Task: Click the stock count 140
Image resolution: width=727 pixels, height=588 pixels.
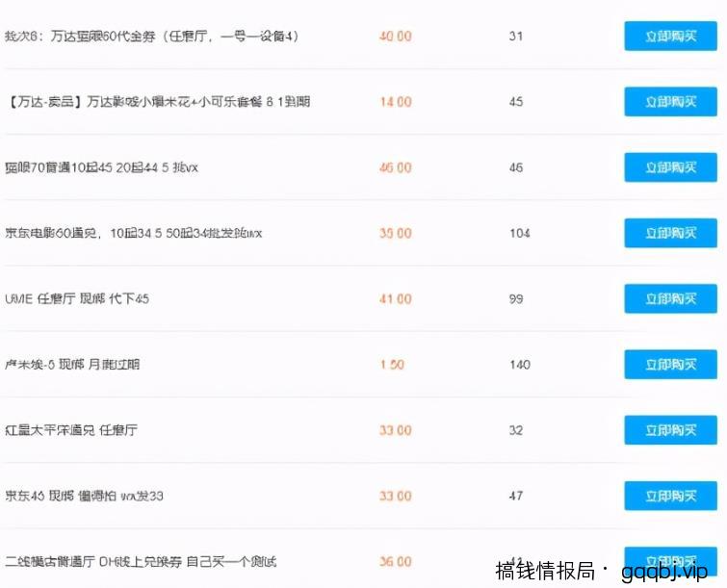Action: (x=520, y=365)
